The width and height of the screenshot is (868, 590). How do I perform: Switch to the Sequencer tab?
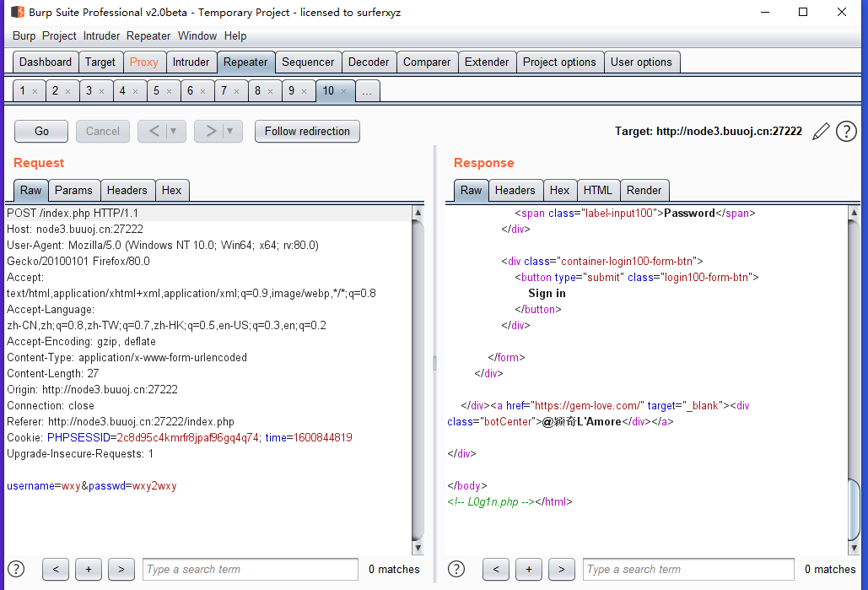click(x=308, y=62)
